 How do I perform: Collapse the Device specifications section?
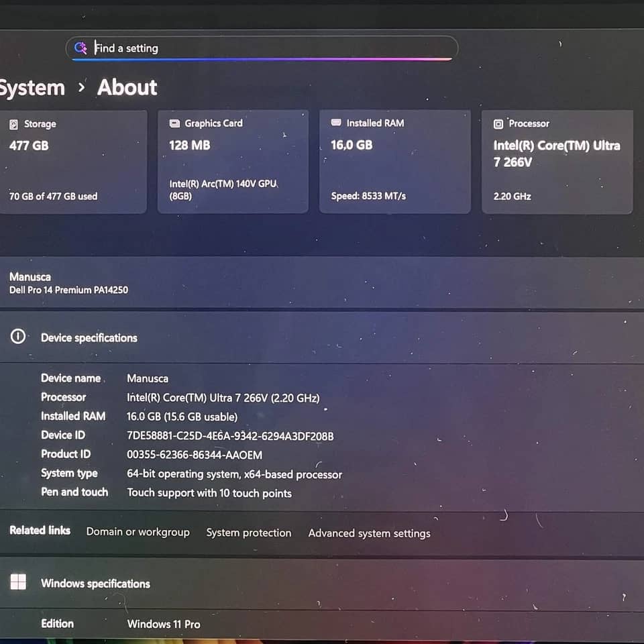point(322,337)
